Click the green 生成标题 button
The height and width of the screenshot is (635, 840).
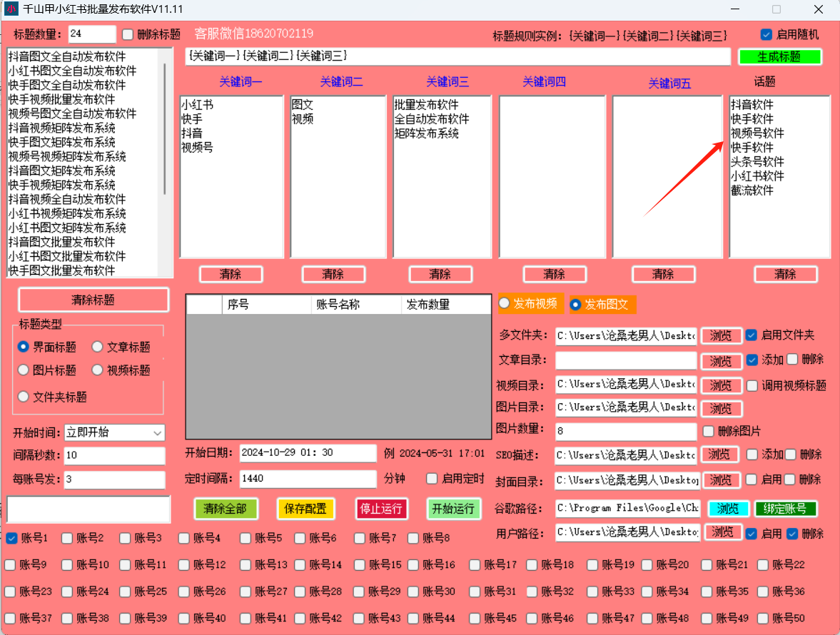click(x=779, y=57)
